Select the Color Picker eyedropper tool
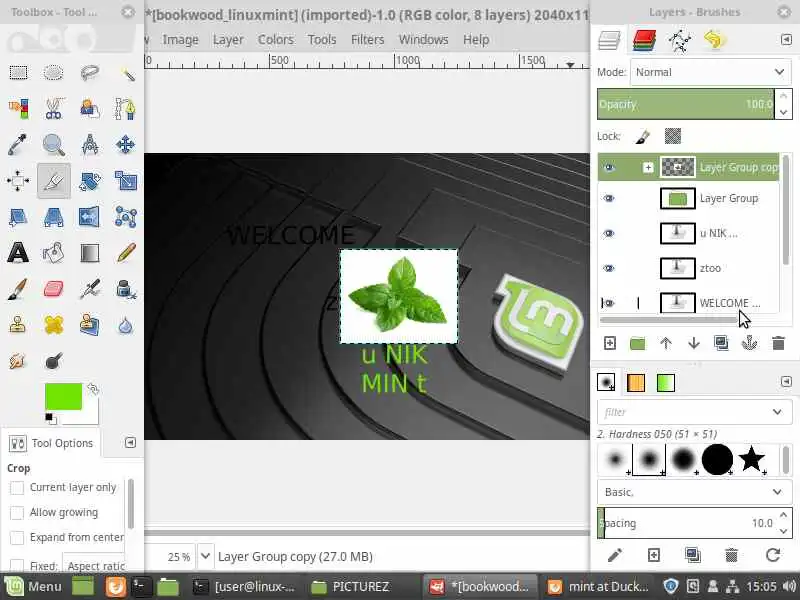This screenshot has width=800, height=600. click(18, 145)
